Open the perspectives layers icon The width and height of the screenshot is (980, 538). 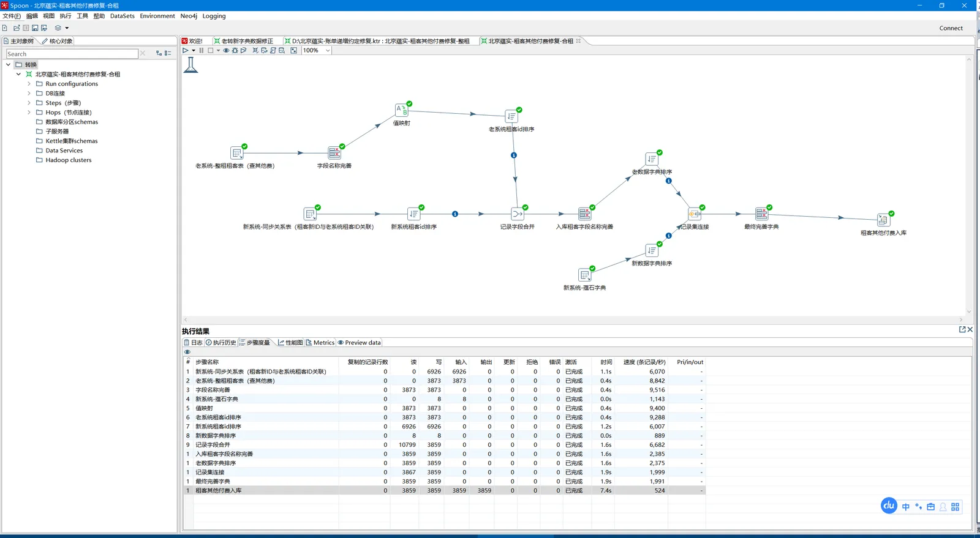(x=58, y=28)
